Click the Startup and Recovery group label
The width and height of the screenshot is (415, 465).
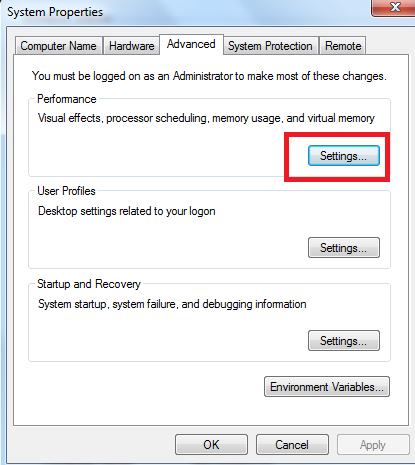pyautogui.click(x=89, y=284)
